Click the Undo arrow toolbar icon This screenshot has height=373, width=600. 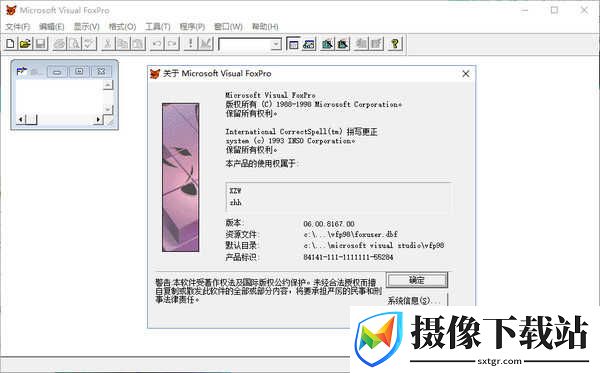pyautogui.click(x=157, y=44)
